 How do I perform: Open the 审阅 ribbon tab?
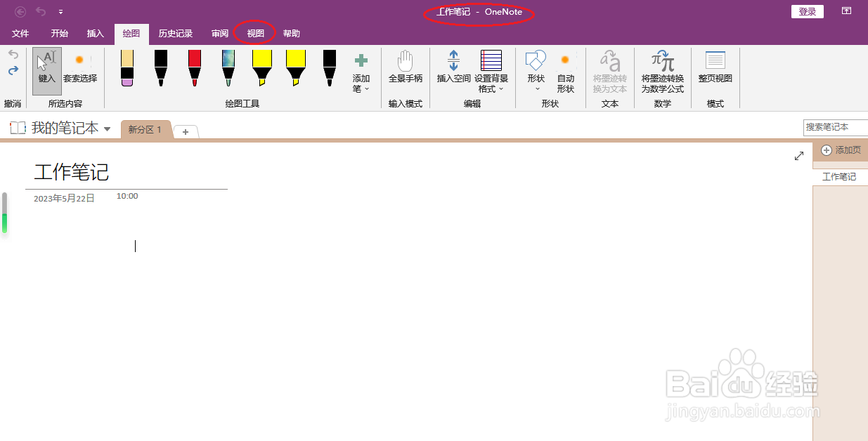pyautogui.click(x=220, y=34)
